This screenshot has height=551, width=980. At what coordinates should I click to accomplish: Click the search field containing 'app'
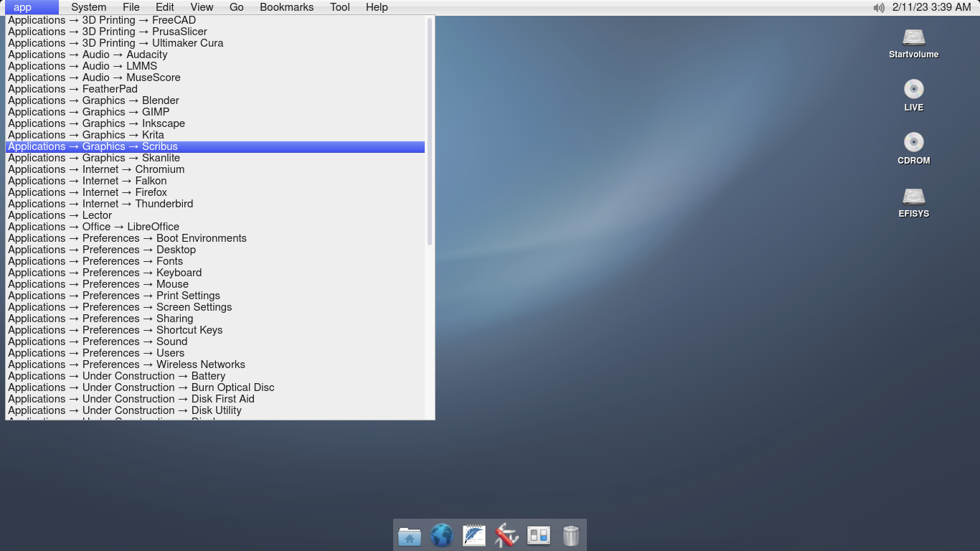coord(32,7)
